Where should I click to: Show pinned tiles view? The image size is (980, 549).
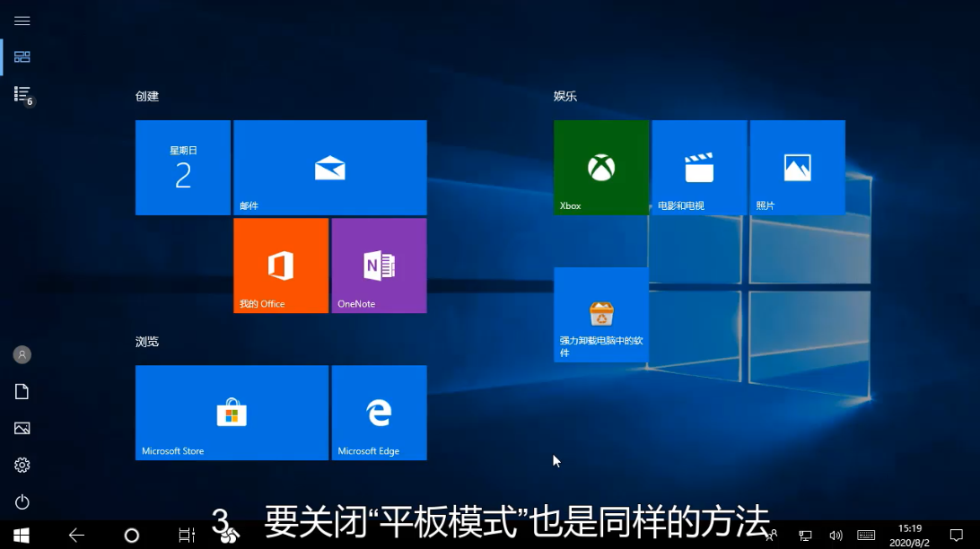point(22,57)
